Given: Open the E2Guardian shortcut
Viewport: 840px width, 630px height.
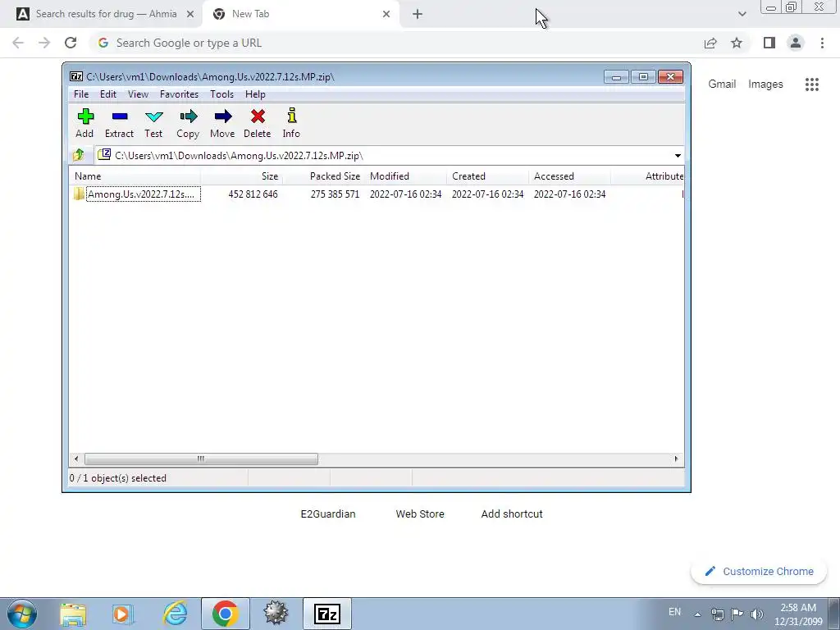Looking at the screenshot, I should pyautogui.click(x=328, y=514).
